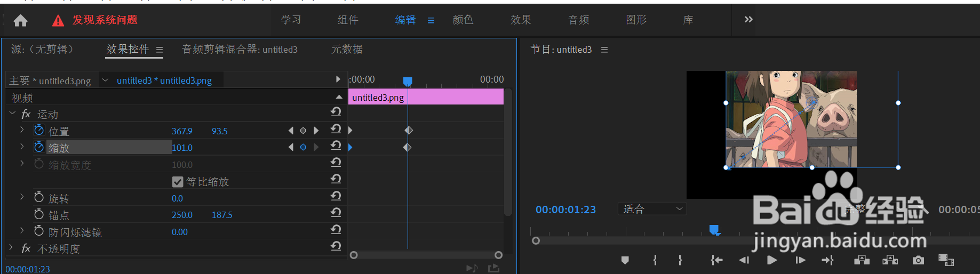Image resolution: width=980 pixels, height=274 pixels.
Task: Reset the 缩放 parameter
Action: 336,145
